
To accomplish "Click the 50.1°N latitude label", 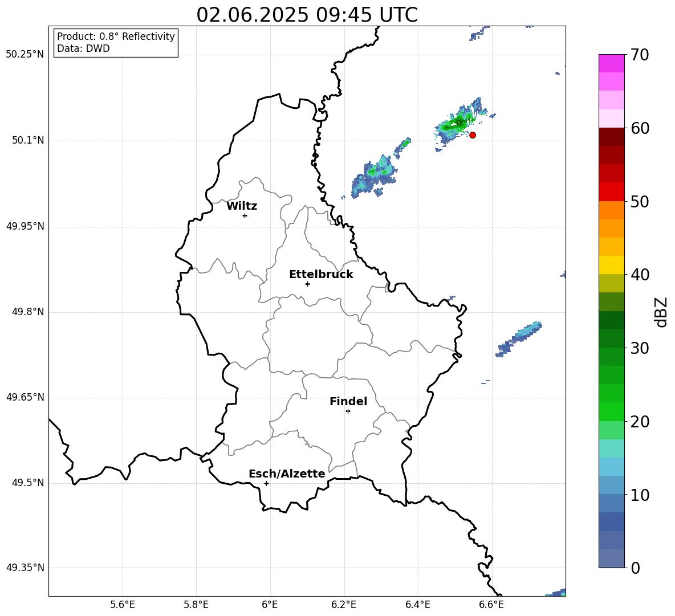I will pos(28,140).
